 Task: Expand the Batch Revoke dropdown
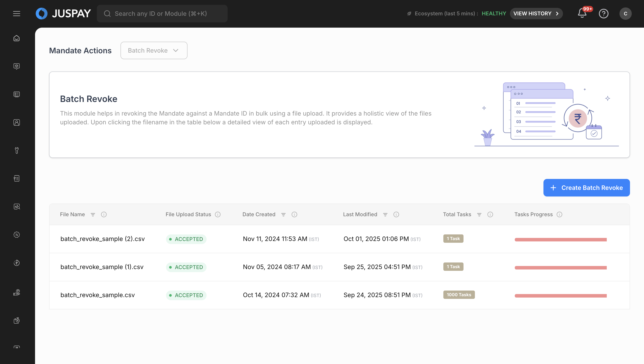[154, 51]
